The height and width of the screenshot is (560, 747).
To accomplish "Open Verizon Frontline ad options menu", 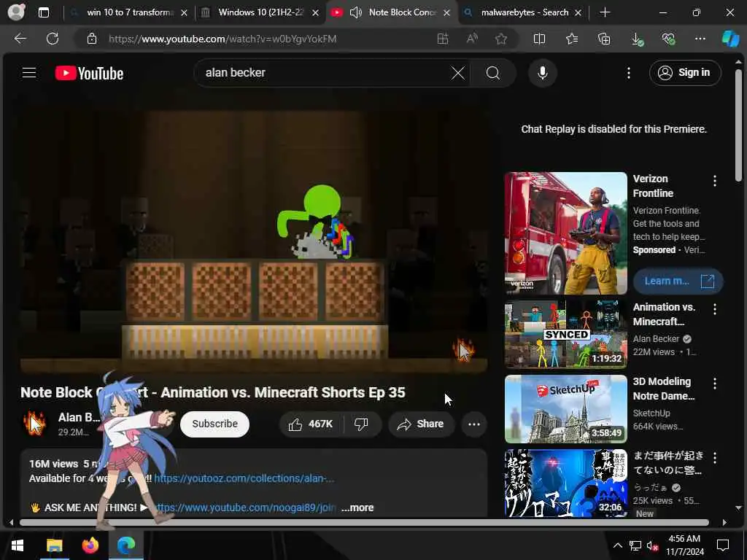I will pos(715,181).
